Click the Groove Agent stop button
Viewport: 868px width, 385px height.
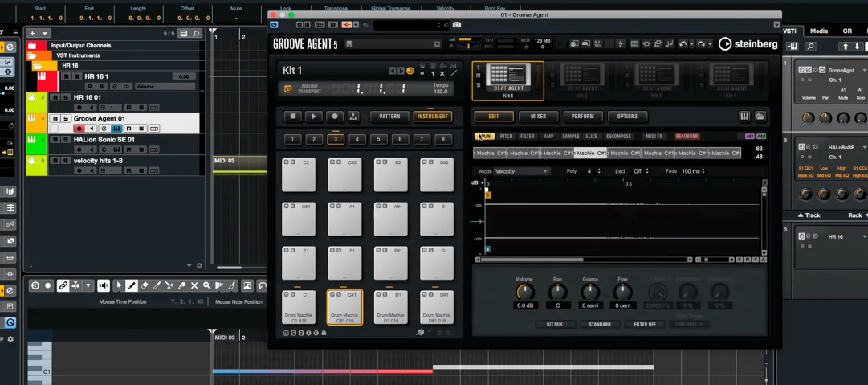(x=294, y=117)
